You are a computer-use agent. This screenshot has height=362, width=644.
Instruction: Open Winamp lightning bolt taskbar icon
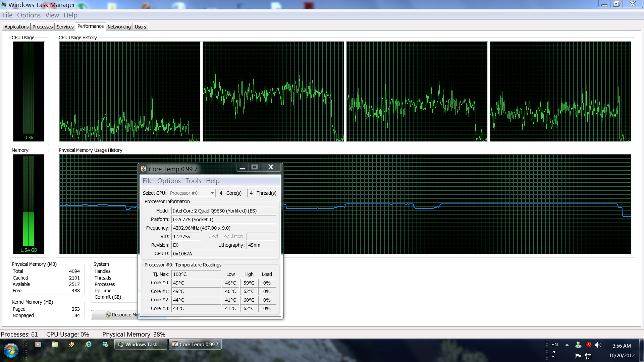tap(72, 344)
